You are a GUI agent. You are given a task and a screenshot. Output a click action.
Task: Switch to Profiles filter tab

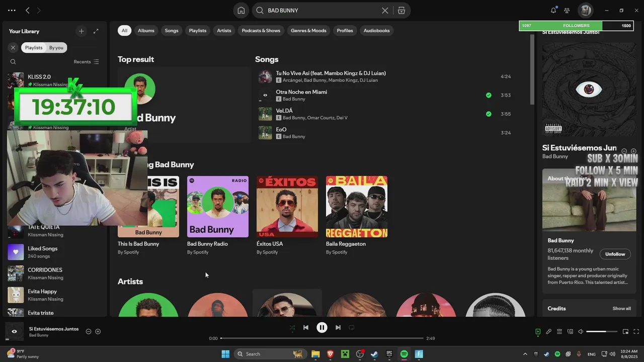tap(345, 31)
